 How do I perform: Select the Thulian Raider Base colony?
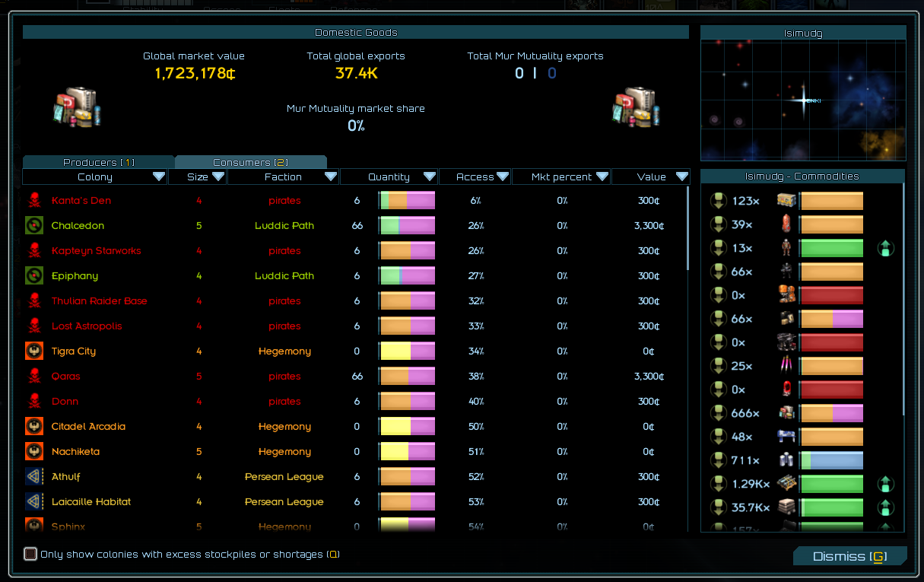pos(356,301)
